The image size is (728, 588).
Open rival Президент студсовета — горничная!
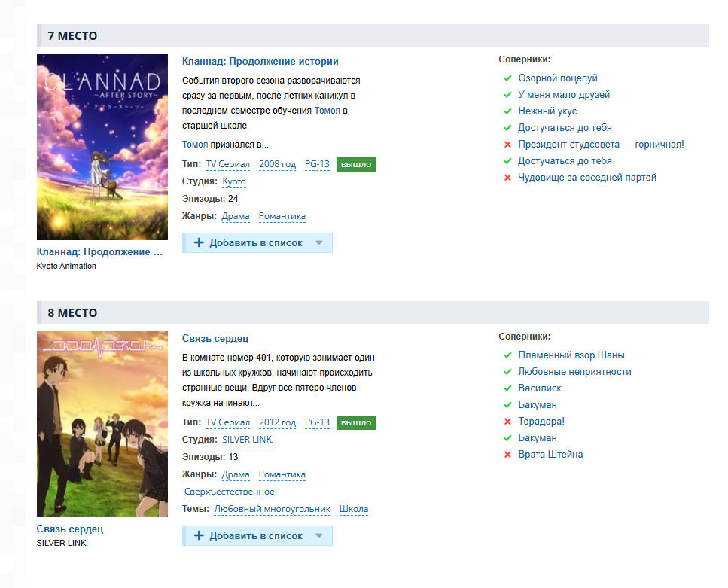coord(601,145)
